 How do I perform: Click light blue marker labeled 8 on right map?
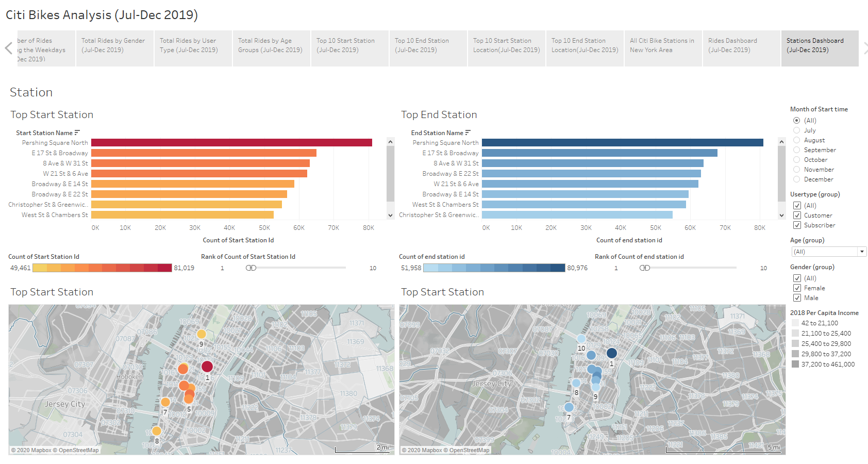(x=576, y=383)
